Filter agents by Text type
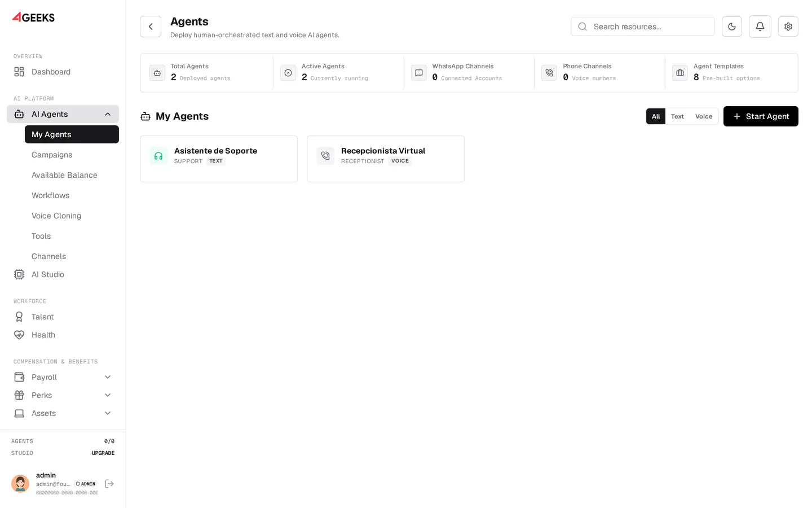Viewport: 812px width, 508px height. click(x=677, y=116)
